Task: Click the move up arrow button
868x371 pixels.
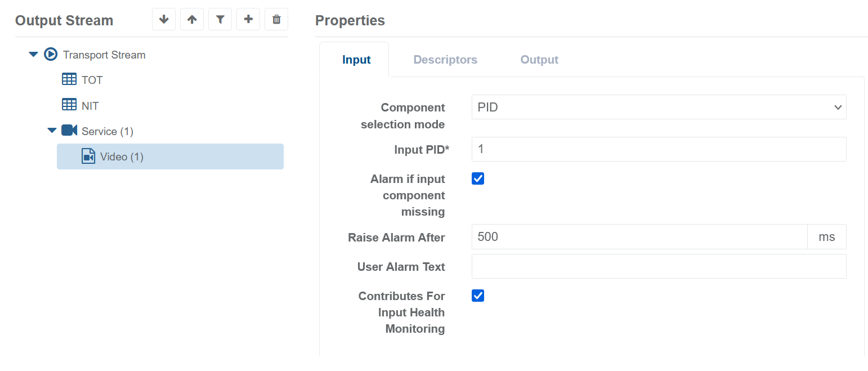Action: (x=192, y=20)
